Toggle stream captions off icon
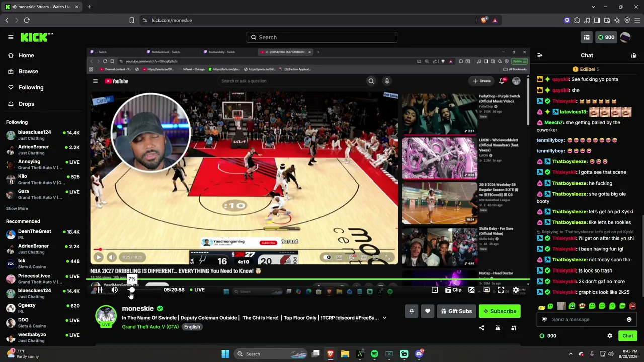The width and height of the screenshot is (644, 362). point(471,290)
